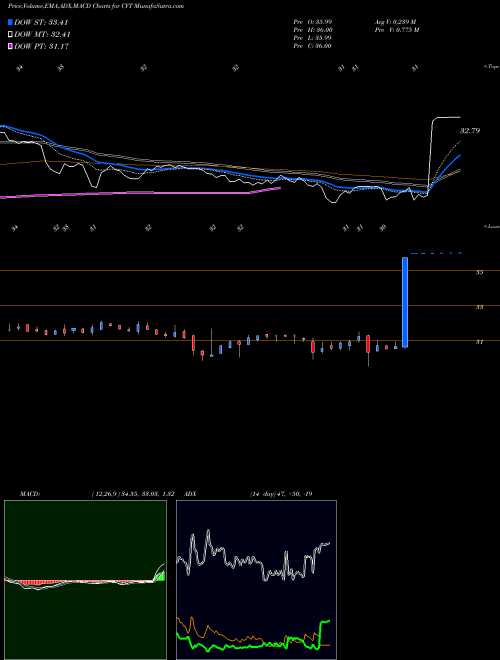
Task: Click the white DOW MT legend swatch
Action: (x=11, y=35)
